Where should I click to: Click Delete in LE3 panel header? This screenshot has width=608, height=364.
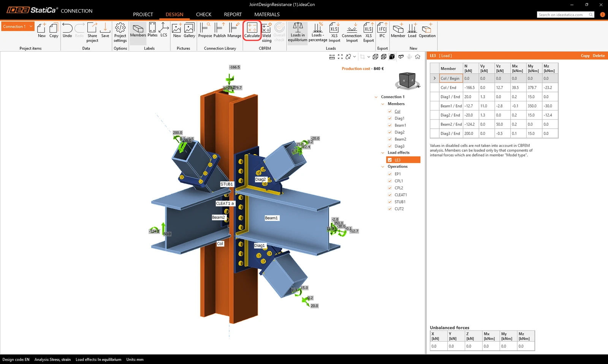(598, 55)
